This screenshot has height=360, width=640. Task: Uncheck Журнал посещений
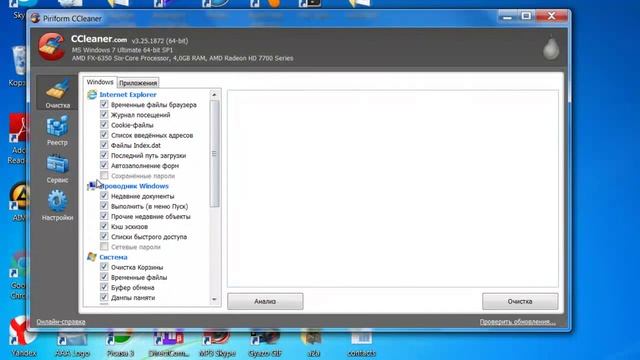click(104, 115)
